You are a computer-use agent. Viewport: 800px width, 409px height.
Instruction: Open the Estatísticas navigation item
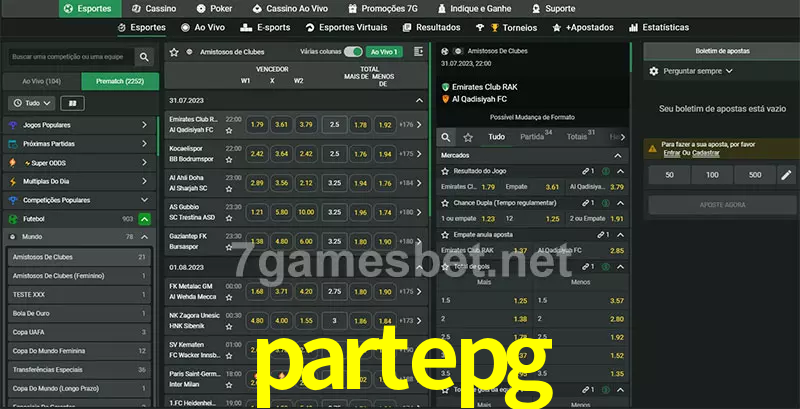click(659, 28)
